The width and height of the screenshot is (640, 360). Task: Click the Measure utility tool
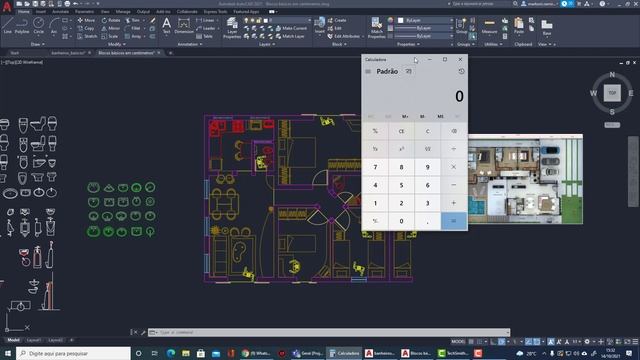489,26
